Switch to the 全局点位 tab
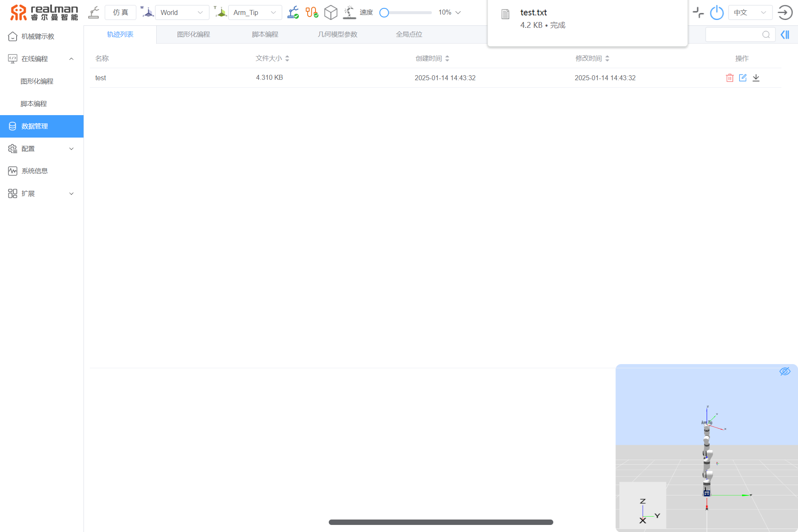The width and height of the screenshot is (798, 532). (x=409, y=34)
